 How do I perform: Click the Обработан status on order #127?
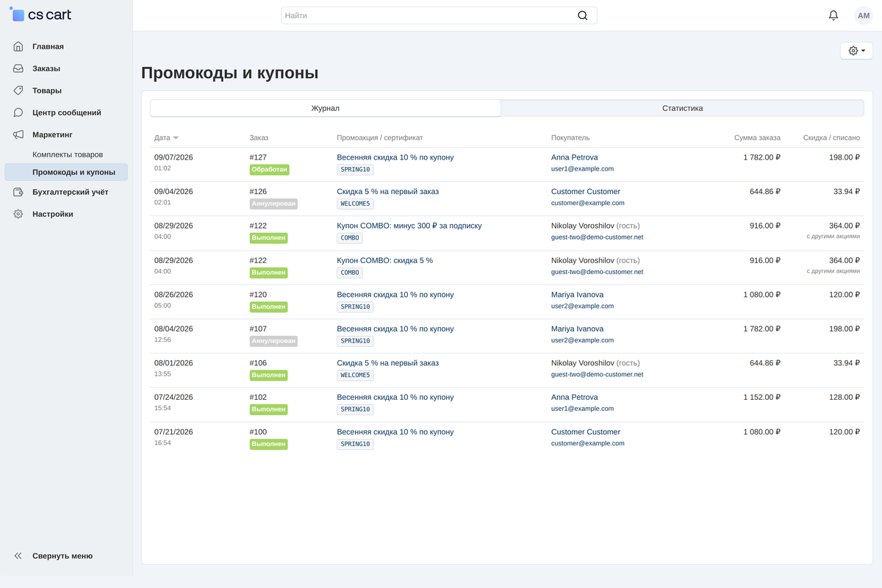point(270,170)
